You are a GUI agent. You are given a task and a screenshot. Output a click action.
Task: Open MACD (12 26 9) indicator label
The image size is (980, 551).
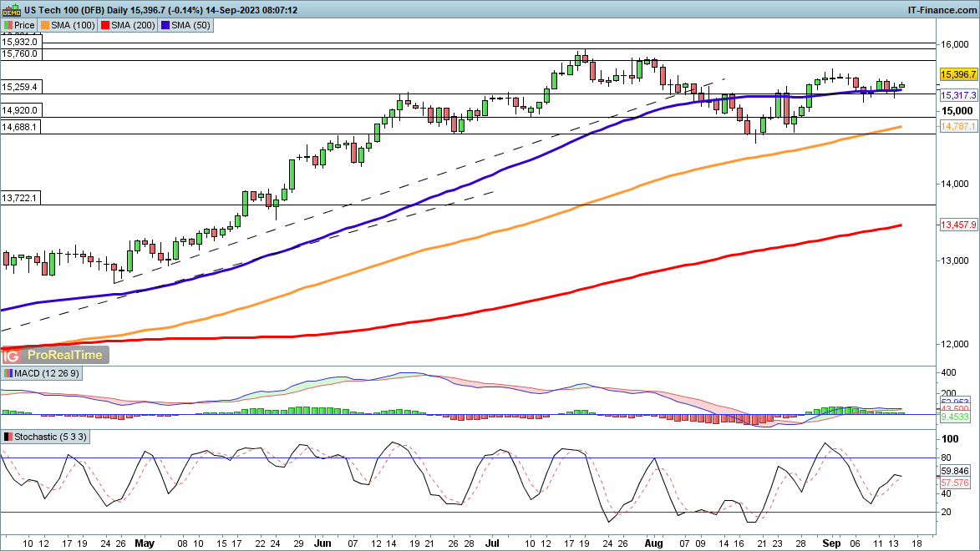[42, 373]
